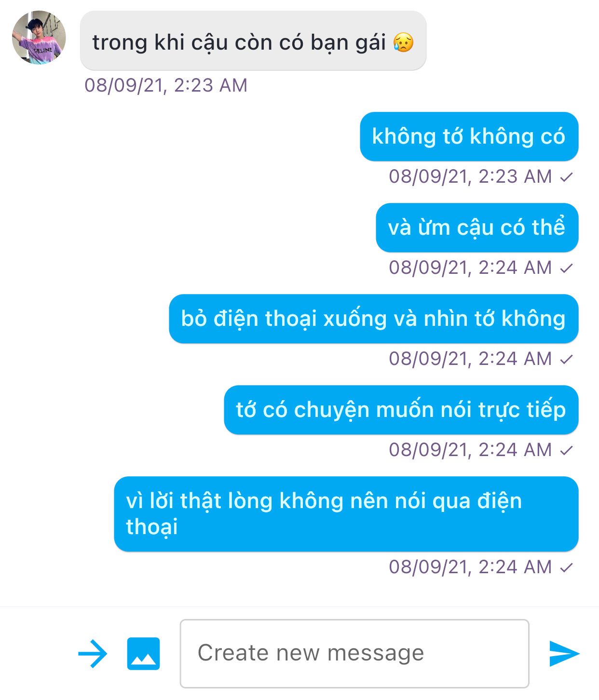Open the image attachment picker icon
The width and height of the screenshot is (599, 700).
coord(143,654)
